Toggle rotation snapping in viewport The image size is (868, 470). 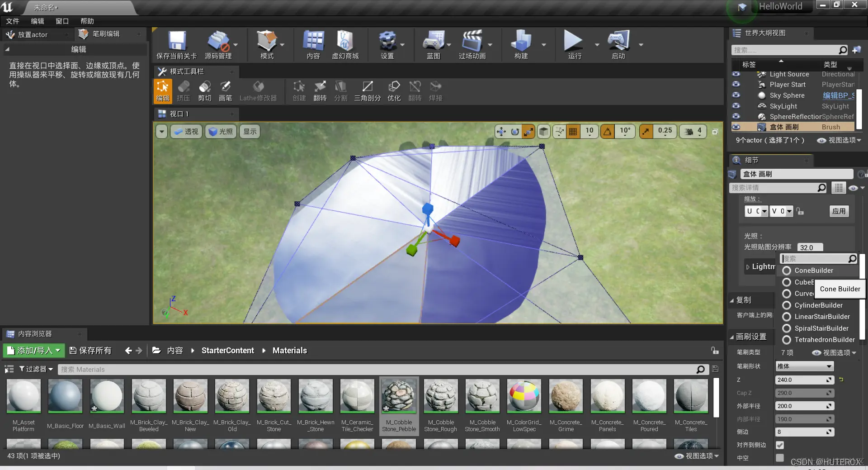(x=608, y=132)
